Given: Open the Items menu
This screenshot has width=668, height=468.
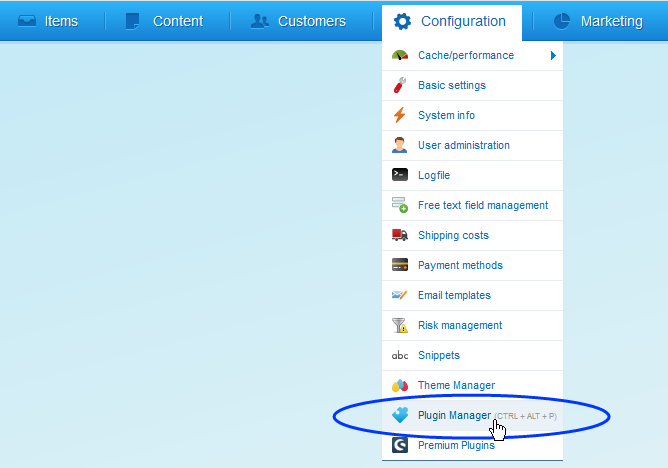Looking at the screenshot, I should (48, 21).
